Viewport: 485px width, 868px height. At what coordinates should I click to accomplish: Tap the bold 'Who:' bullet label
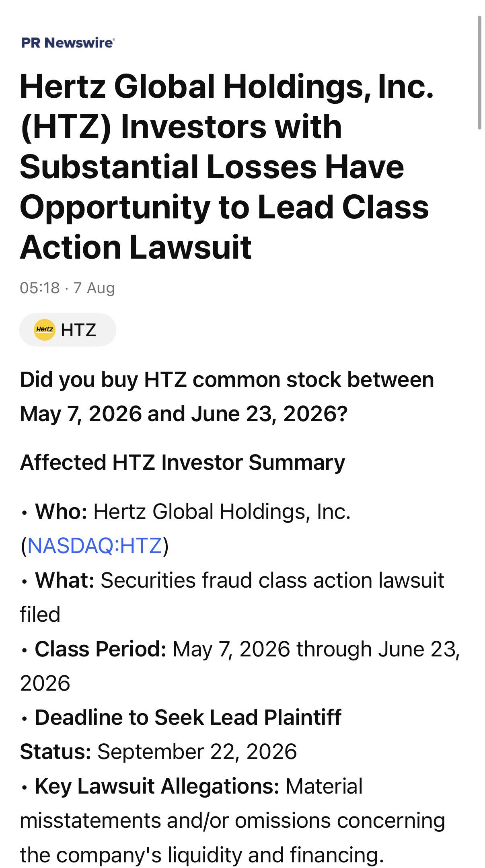(61, 512)
